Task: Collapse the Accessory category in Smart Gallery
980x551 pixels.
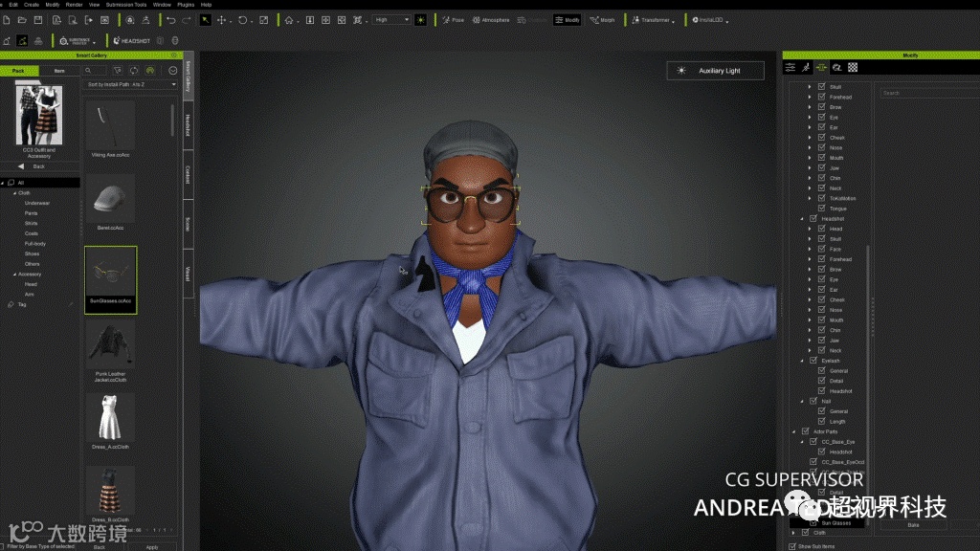Action: [x=15, y=274]
